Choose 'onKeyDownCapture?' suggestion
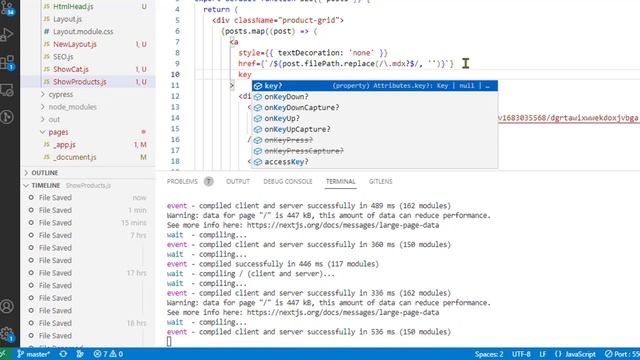The image size is (640, 360). pos(375,107)
